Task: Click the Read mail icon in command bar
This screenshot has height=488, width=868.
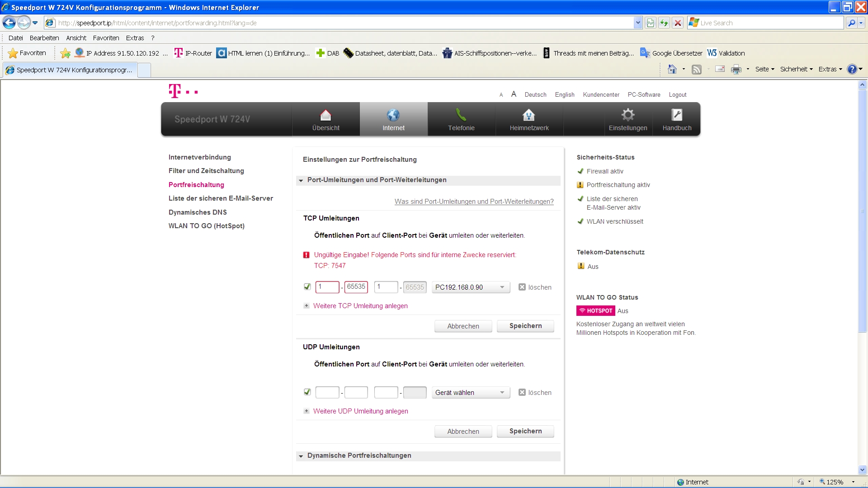Action: [720, 69]
